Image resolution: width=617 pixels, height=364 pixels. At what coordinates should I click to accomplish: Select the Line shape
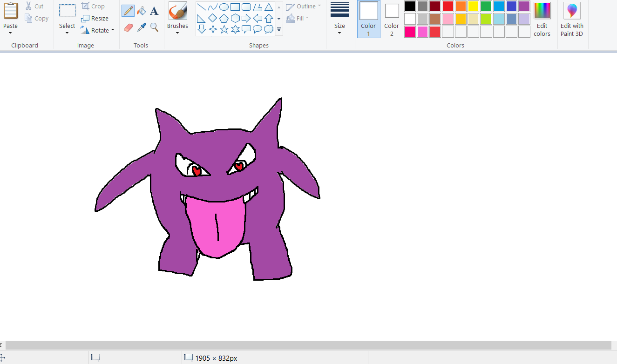tap(202, 7)
